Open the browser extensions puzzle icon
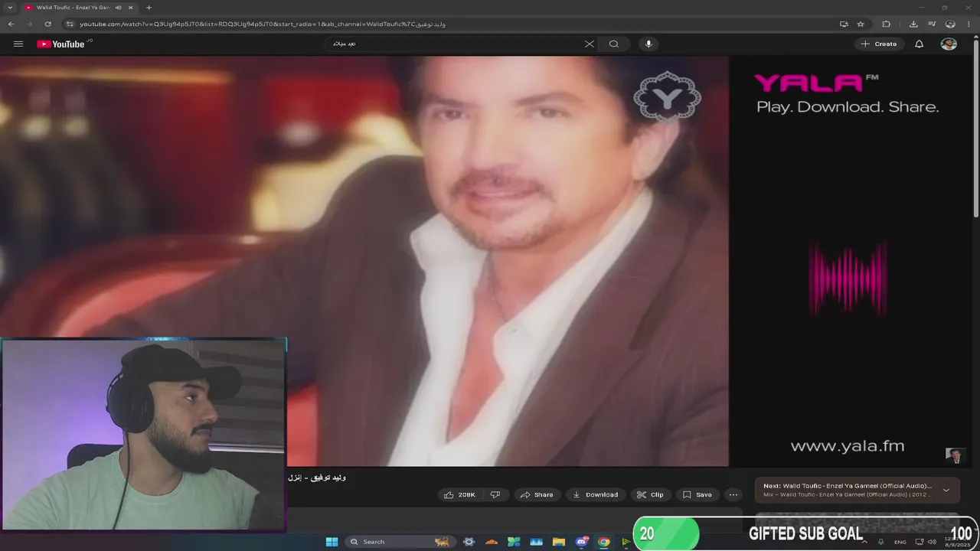The image size is (980, 551). click(x=887, y=24)
